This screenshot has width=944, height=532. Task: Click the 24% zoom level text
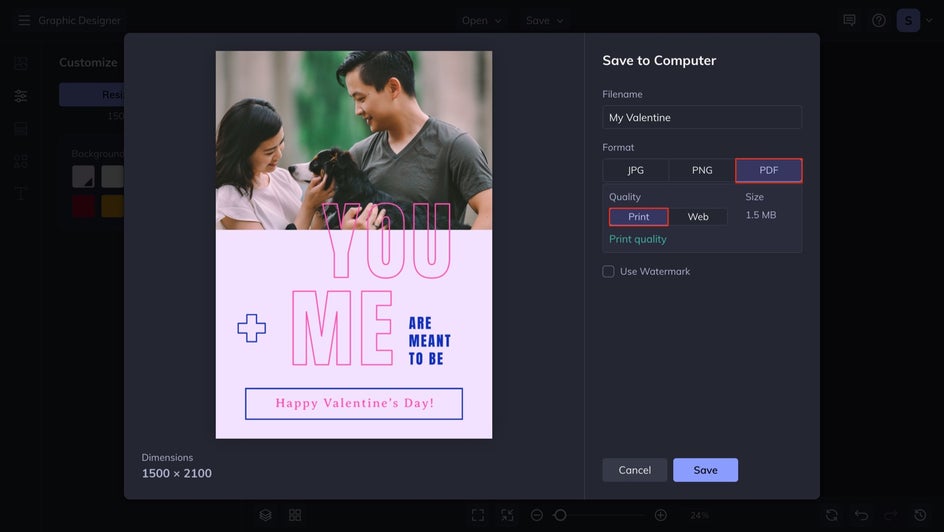pos(700,515)
